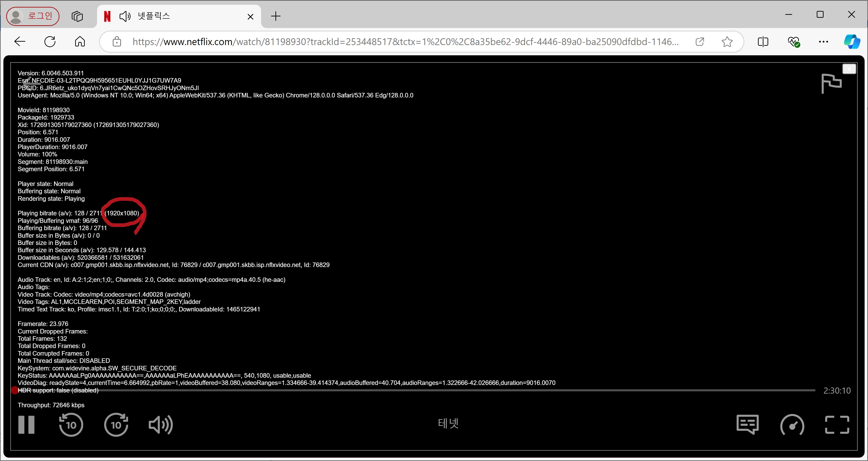Open the Copilot sidebar
The width and height of the screenshot is (868, 461).
pos(852,42)
